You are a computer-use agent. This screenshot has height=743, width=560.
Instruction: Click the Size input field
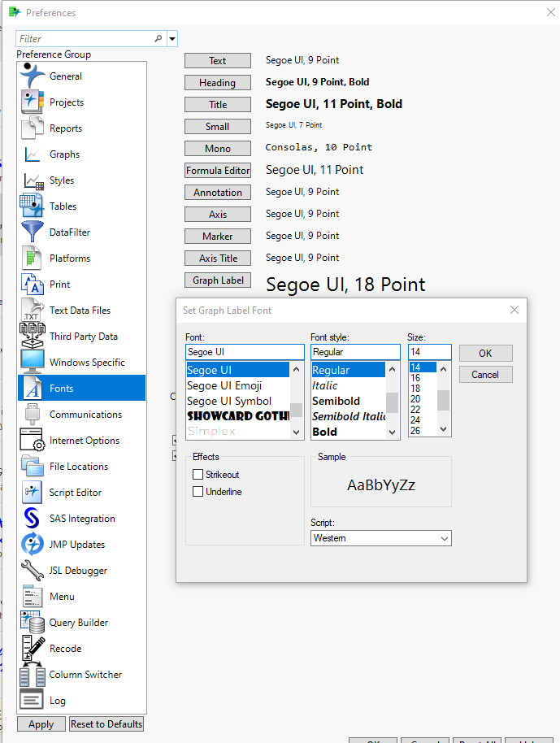point(430,352)
